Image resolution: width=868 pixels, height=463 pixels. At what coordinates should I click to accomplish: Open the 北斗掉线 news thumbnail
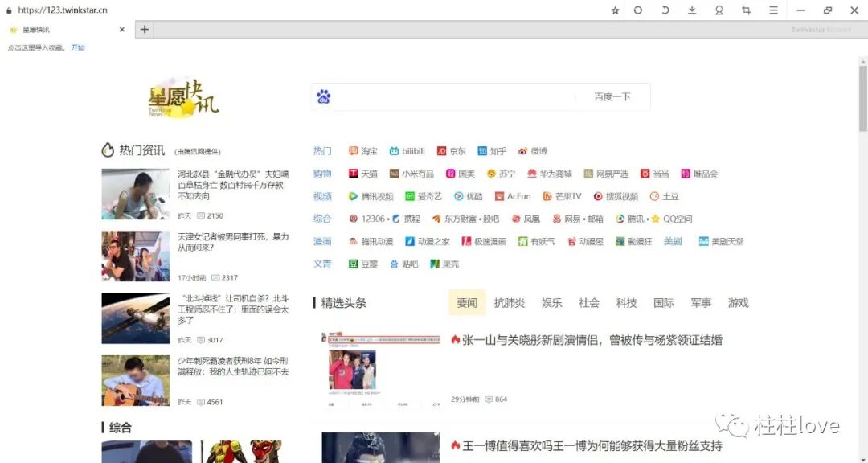point(136,318)
